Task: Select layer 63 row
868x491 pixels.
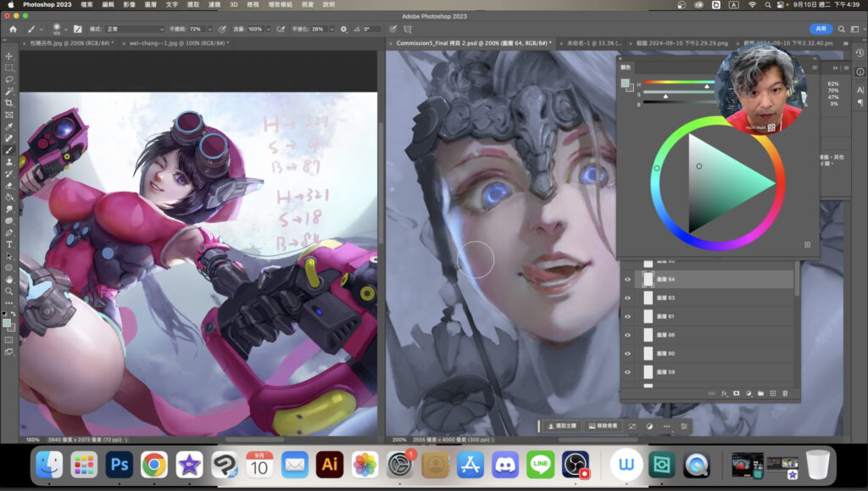Action: click(x=709, y=298)
